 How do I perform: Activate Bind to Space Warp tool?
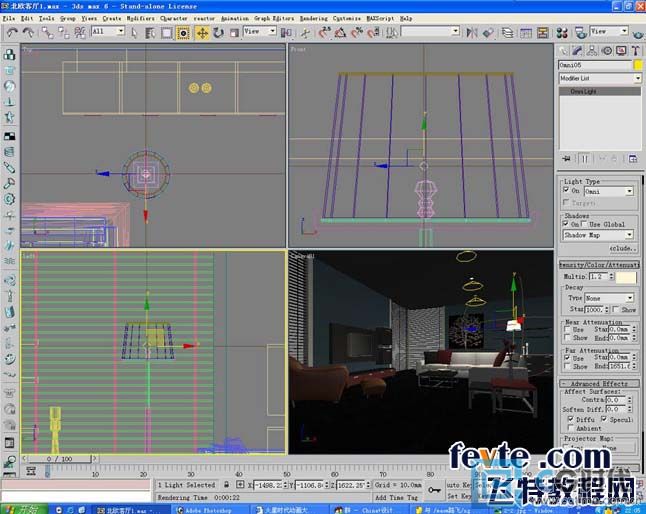(x=80, y=33)
